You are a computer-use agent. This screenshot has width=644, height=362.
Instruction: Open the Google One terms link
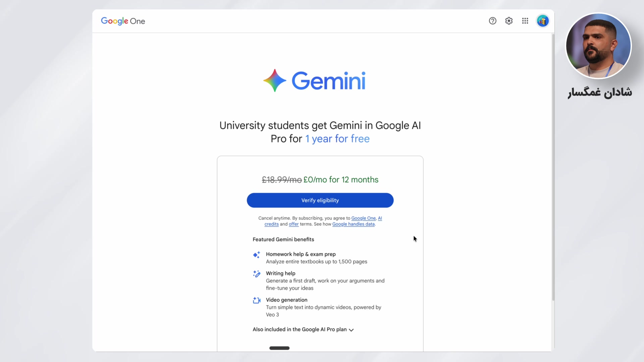pos(363,218)
